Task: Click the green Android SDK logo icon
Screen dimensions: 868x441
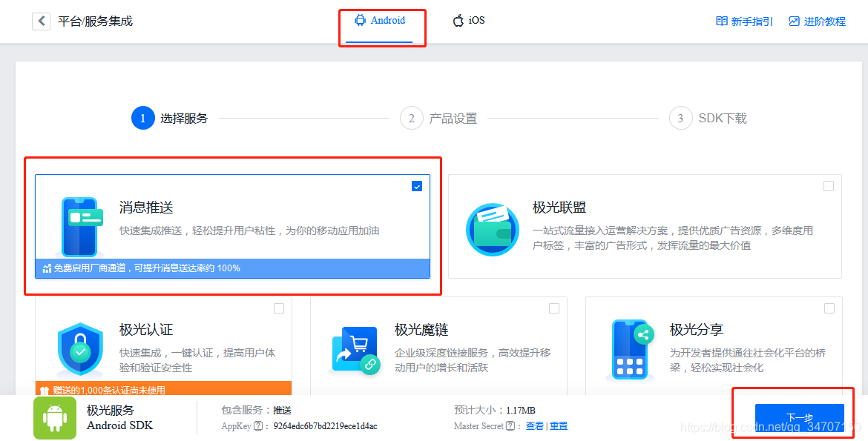Action: point(55,418)
